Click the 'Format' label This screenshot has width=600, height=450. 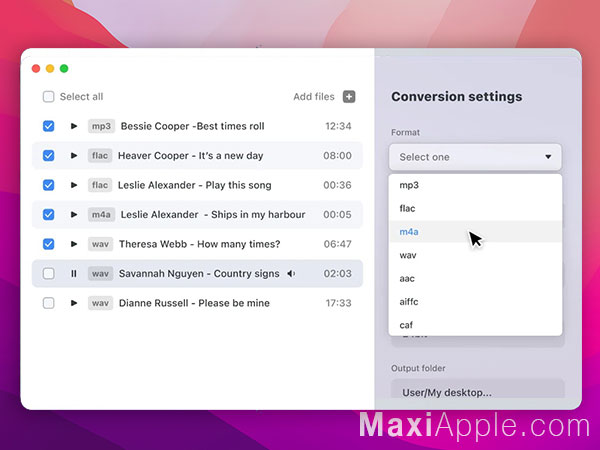coord(405,132)
